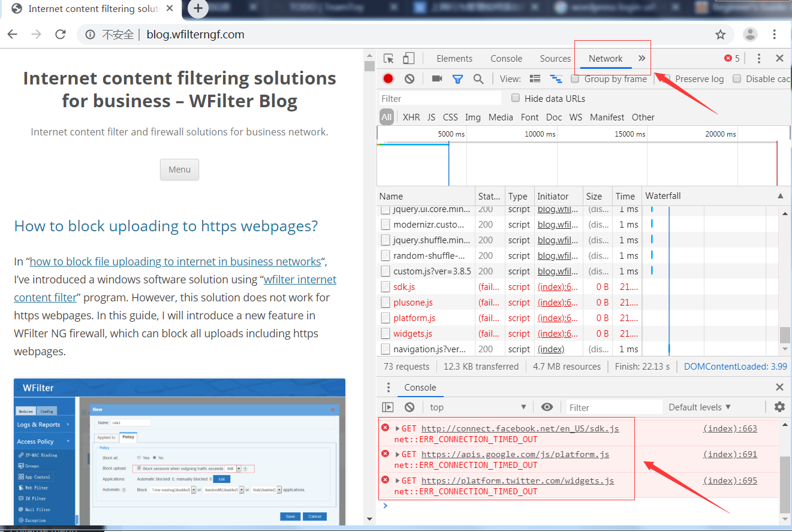792x532 pixels.
Task: Click the network filter text field
Action: (441, 98)
